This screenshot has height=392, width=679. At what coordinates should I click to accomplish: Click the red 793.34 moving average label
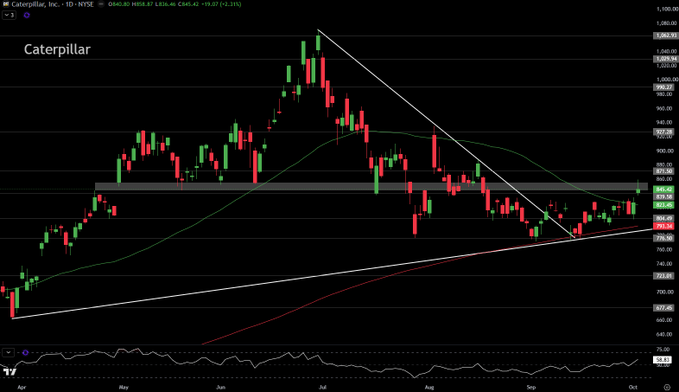tap(664, 226)
